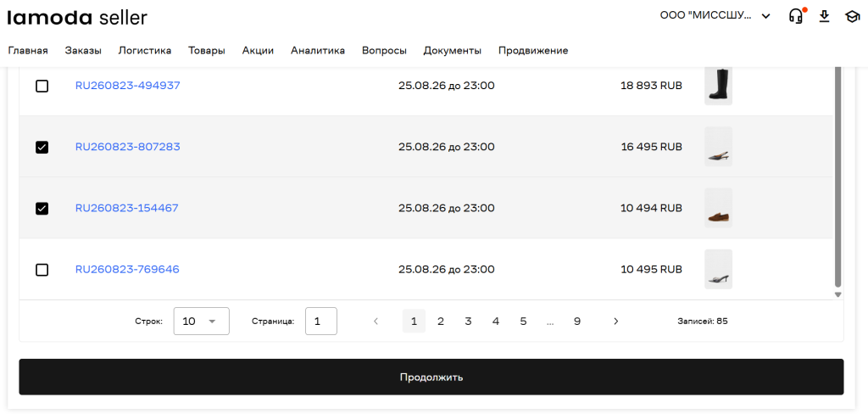The image size is (868, 414).
Task: Open the Заказы menu item
Action: point(83,50)
